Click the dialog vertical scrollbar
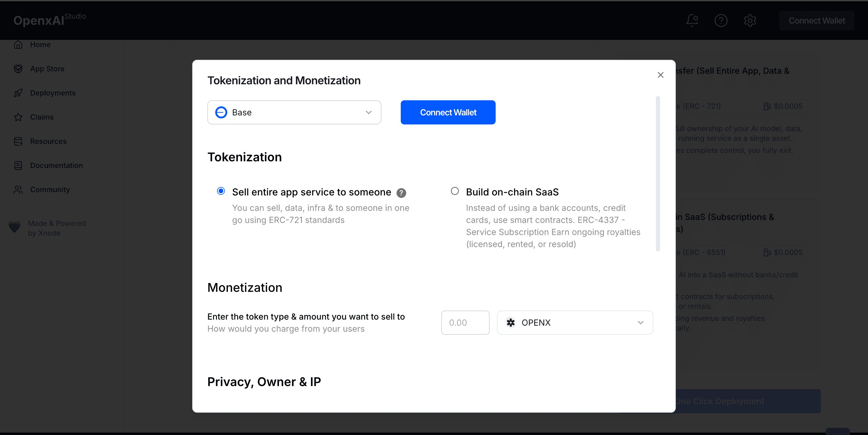 point(658,173)
